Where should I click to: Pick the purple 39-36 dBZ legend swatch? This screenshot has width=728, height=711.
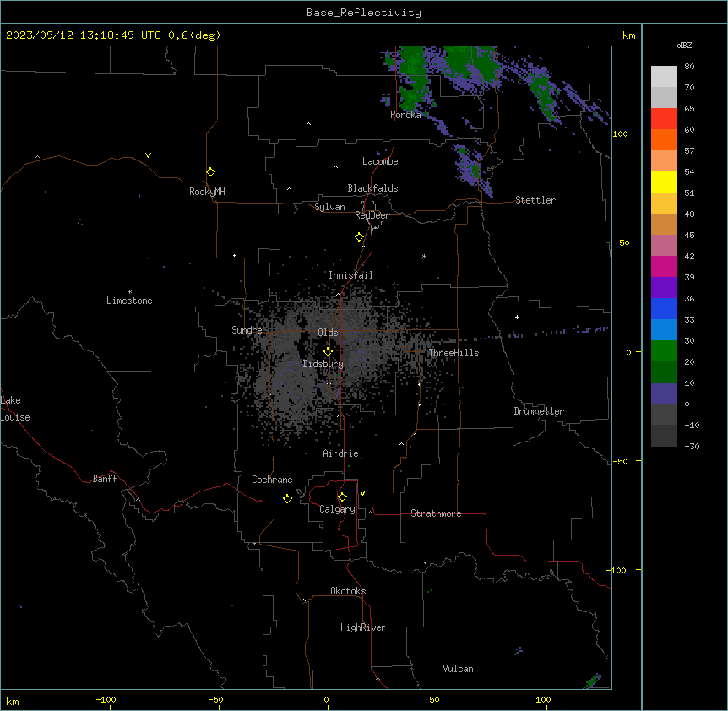tap(664, 288)
